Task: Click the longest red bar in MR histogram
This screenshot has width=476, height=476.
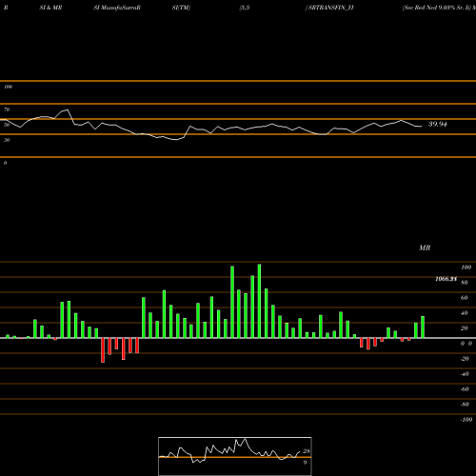Action: [103, 350]
